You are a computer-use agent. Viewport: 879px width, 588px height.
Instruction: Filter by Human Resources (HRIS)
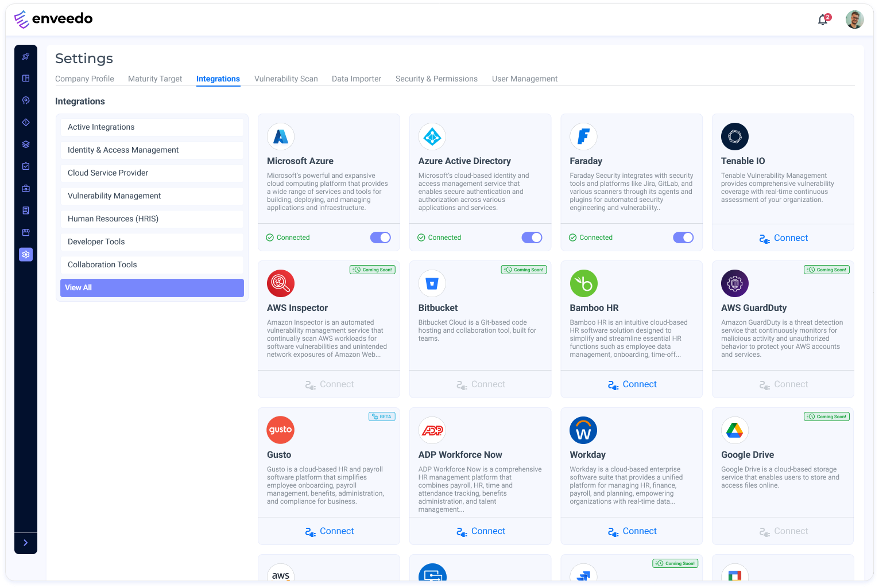point(152,219)
